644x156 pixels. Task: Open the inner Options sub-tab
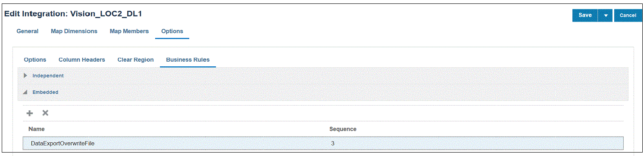click(x=35, y=59)
